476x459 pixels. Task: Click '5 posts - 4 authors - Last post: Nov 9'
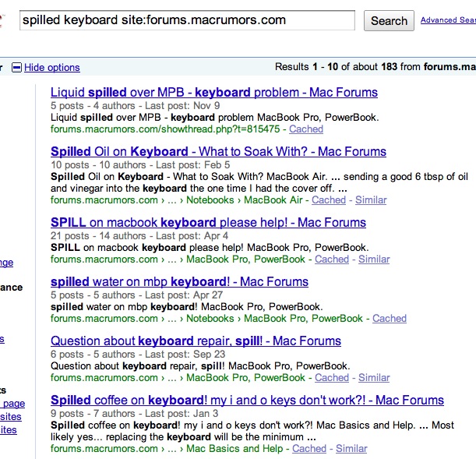coord(135,106)
